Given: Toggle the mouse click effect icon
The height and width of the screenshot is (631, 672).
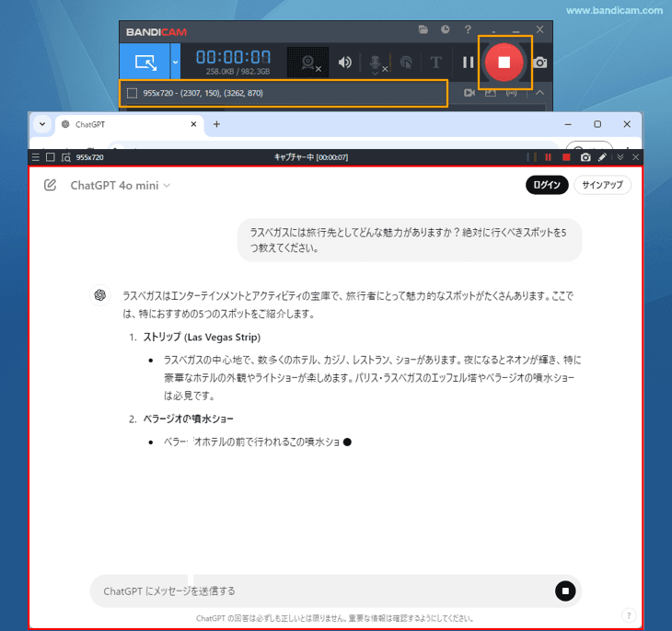Looking at the screenshot, I should pos(406,63).
